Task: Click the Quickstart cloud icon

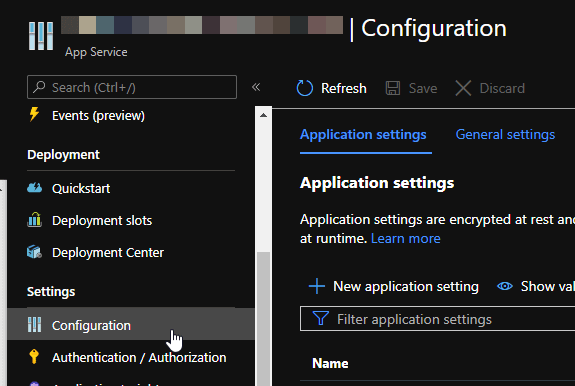Action: (34, 188)
